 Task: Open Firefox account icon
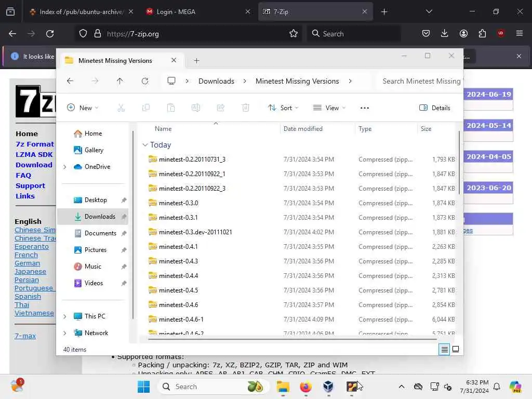point(463,33)
